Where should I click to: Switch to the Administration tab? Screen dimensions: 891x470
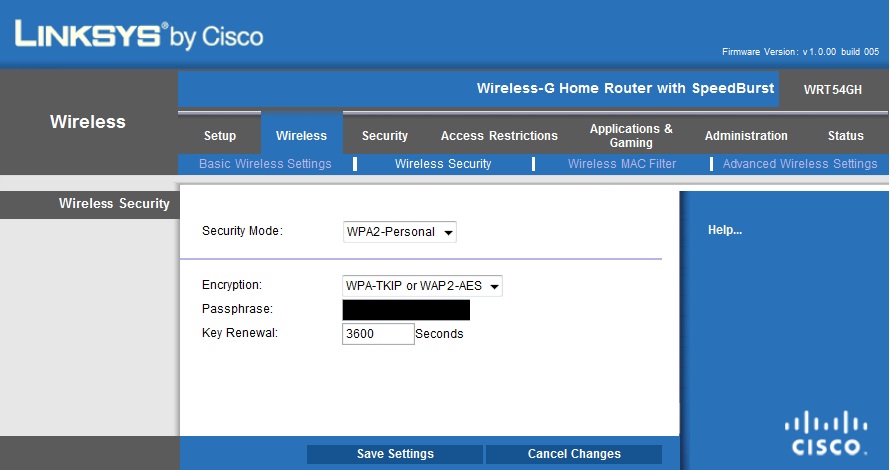tap(746, 135)
